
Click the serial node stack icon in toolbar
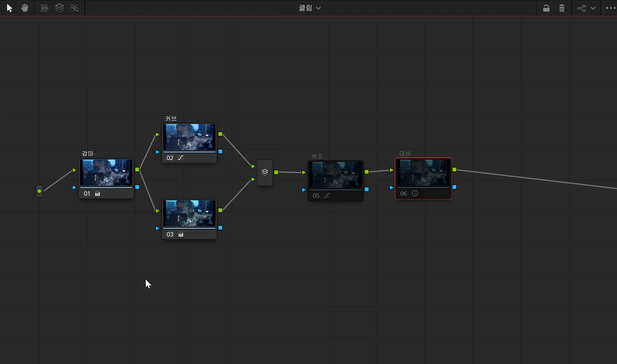point(44,8)
